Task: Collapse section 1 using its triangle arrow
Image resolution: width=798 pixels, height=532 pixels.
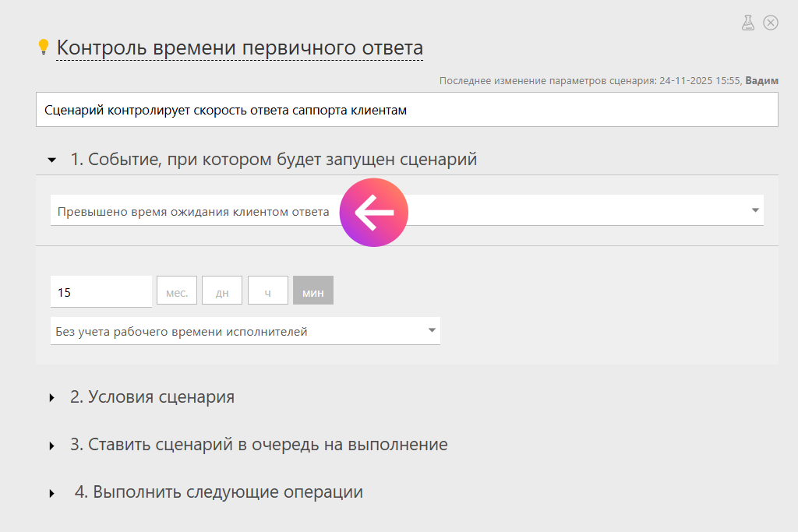Action: coord(52,160)
